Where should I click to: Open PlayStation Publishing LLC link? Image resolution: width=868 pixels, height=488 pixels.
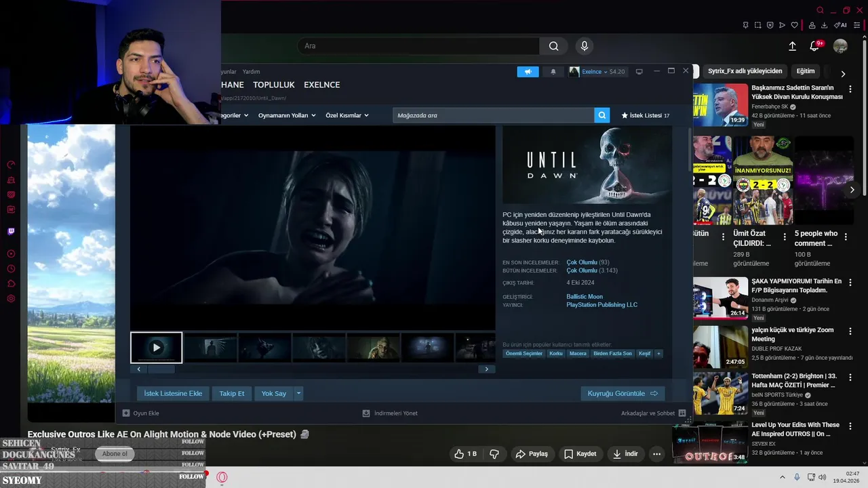click(601, 305)
